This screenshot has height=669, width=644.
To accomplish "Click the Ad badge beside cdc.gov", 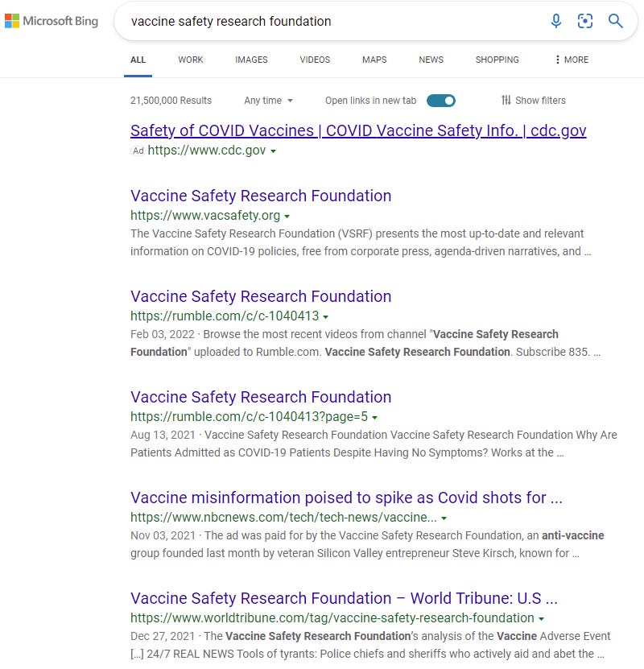I will [138, 151].
